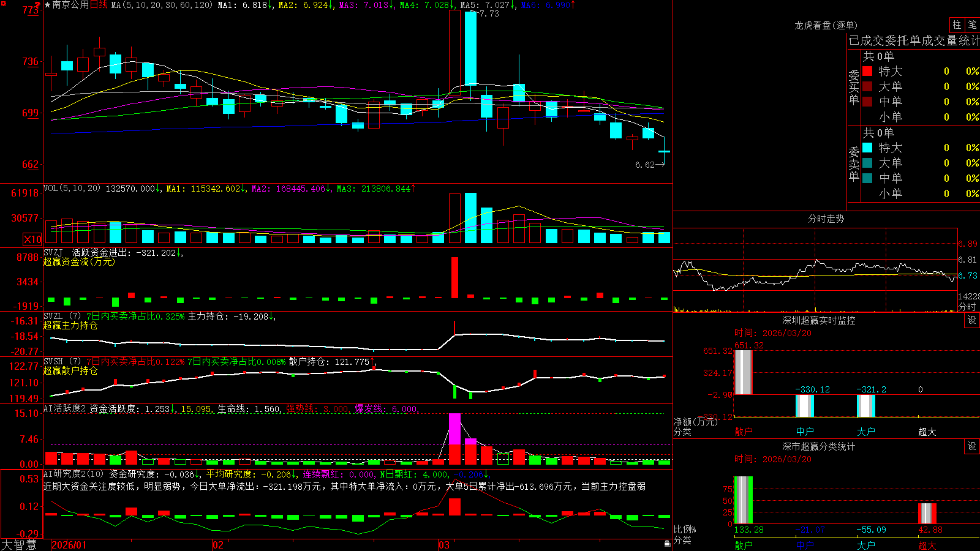The height and width of the screenshot is (551, 980).
Task: Click the SVZL (7) indicator label
Action: 62,316
